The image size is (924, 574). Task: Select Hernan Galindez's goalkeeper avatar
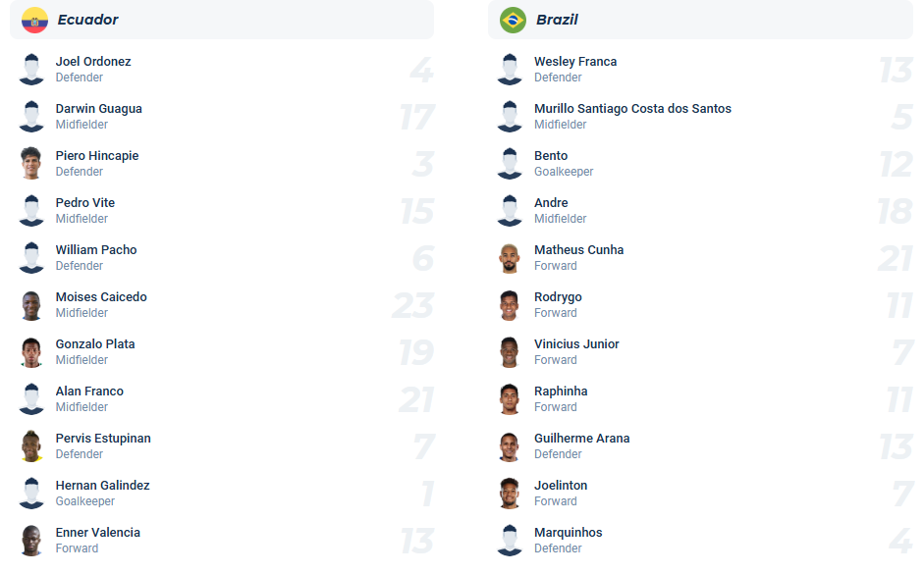pos(32,493)
